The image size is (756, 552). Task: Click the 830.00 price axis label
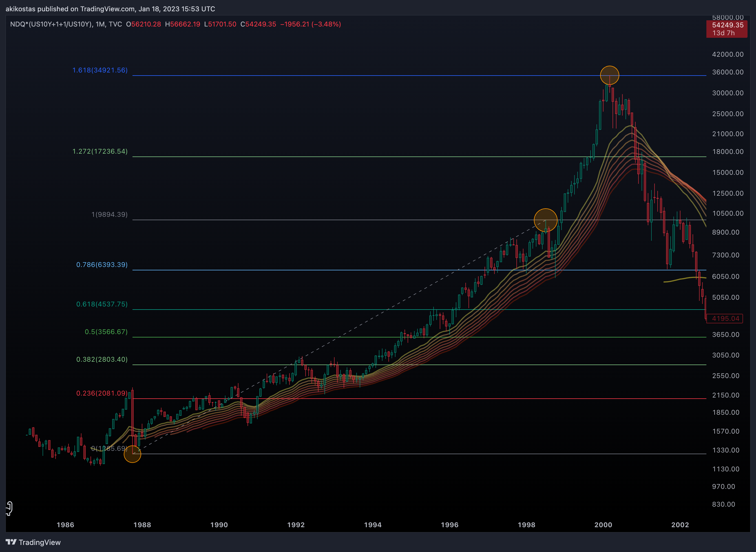click(723, 504)
